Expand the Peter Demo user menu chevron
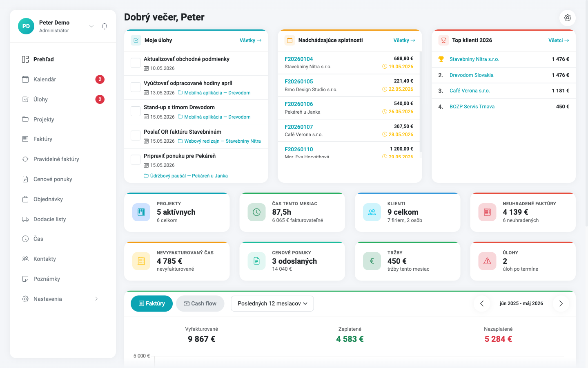 tap(91, 26)
